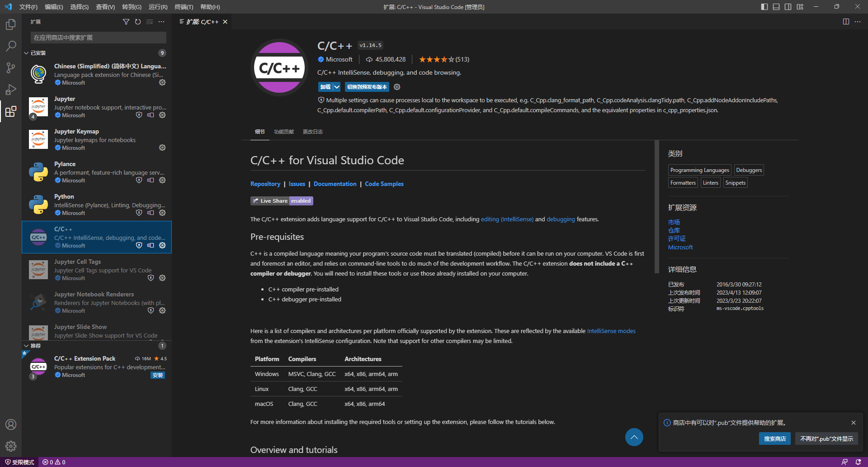The width and height of the screenshot is (868, 467).
Task: Collapse the recommended extensions section
Action: 26,346
